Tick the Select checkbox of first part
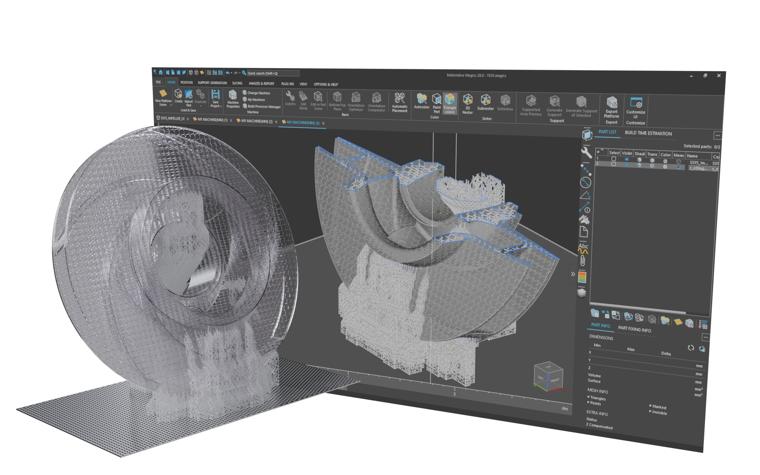 coord(613,160)
